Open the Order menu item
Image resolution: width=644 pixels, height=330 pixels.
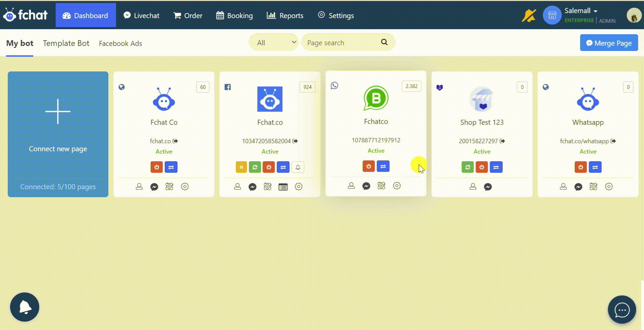[188, 15]
